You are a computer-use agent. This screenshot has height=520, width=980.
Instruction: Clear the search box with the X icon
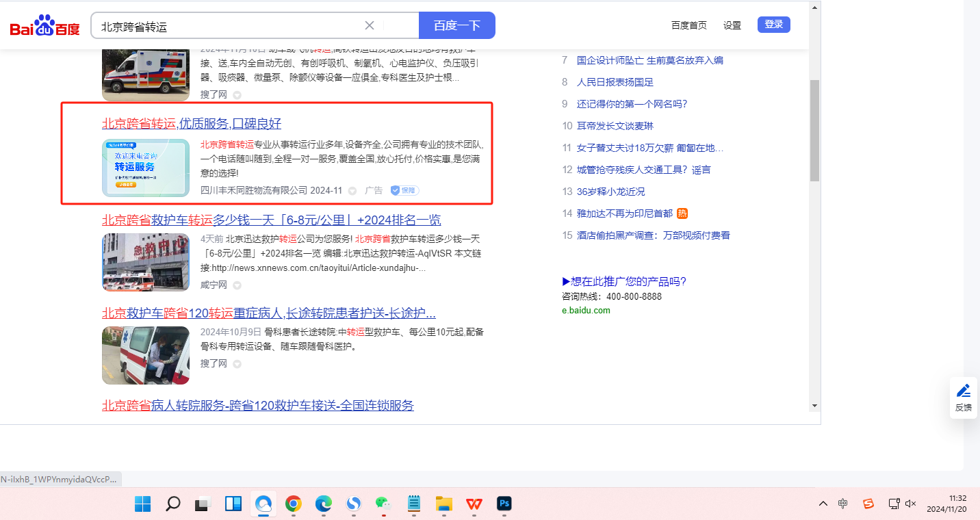coord(370,25)
